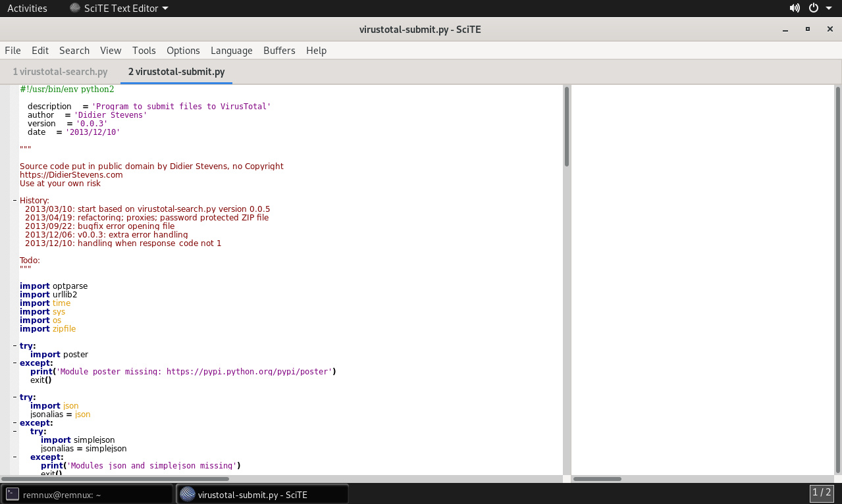This screenshot has width=842, height=504.
Task: Minimize the SciTE window
Action: 785,29
